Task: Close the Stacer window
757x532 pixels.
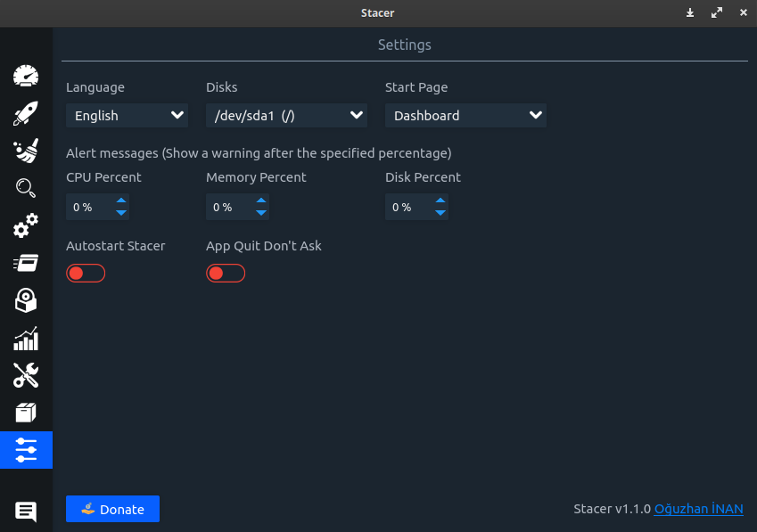Action: click(x=744, y=13)
